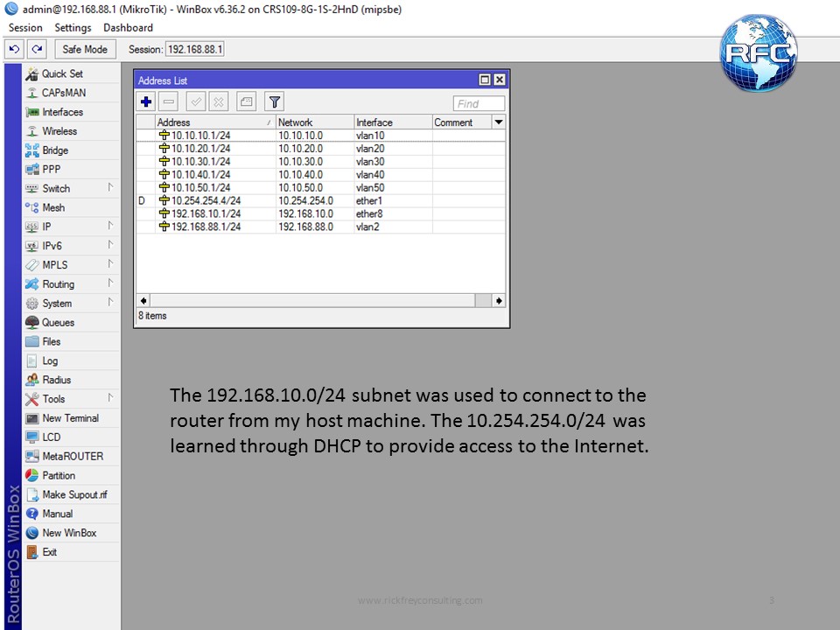Remove selected address using the minus icon
Screen dimensions: 840x630
pos(169,101)
